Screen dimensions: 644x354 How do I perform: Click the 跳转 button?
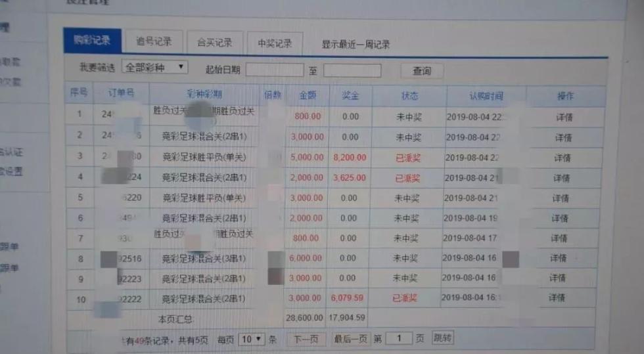tap(442, 338)
